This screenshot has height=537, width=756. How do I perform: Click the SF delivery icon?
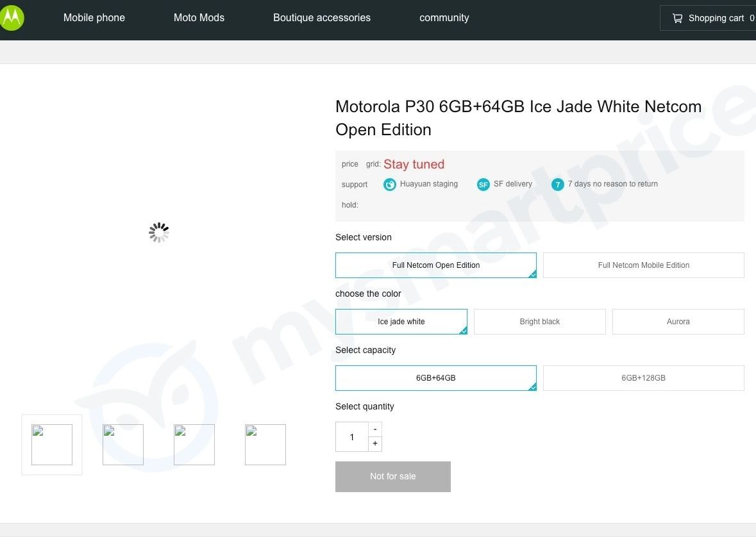tap(483, 184)
